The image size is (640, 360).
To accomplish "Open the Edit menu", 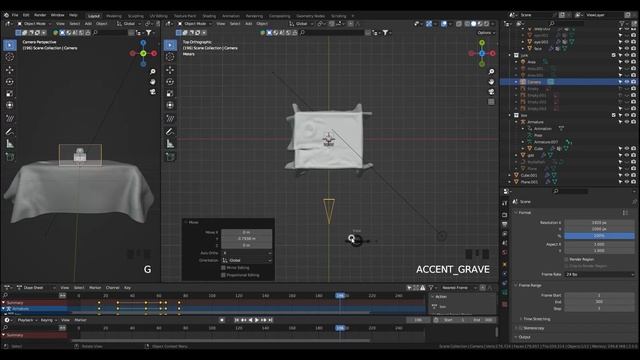I will pyautogui.click(x=26, y=15).
